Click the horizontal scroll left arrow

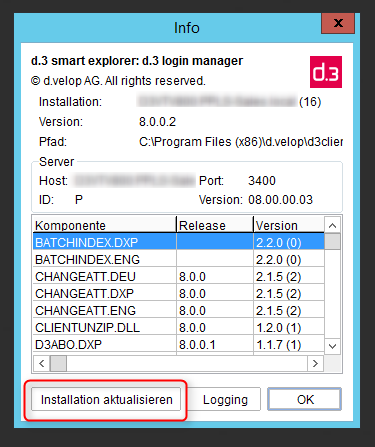[x=41, y=363]
